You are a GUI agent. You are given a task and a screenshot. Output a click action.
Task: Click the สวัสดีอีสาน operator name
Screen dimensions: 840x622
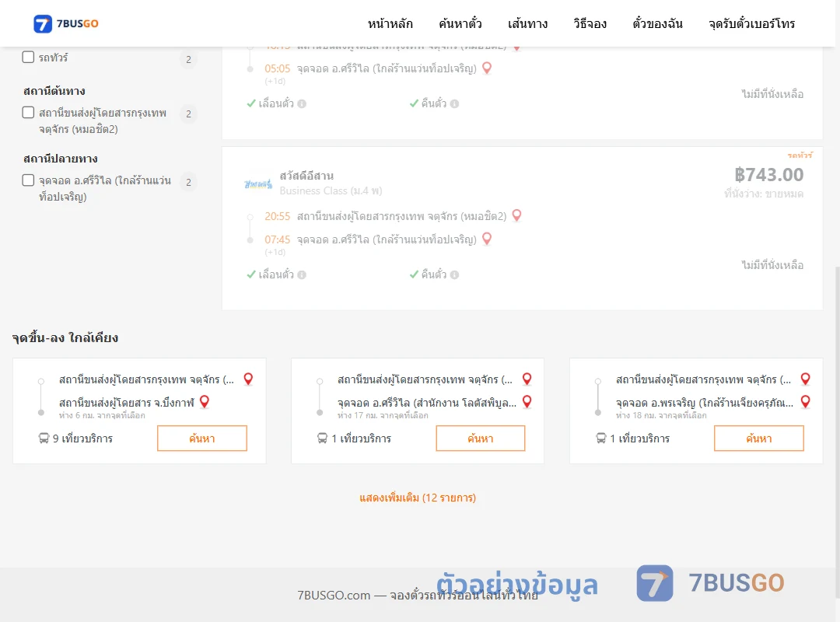pyautogui.click(x=306, y=176)
